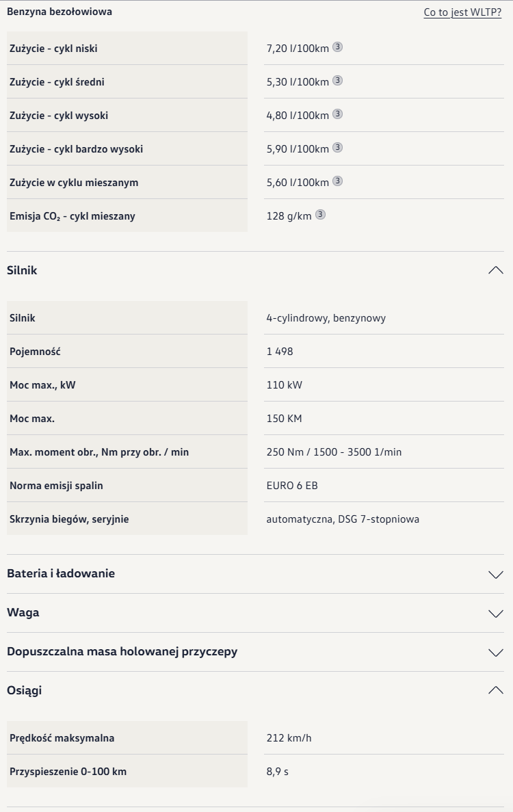This screenshot has width=513, height=812.
Task: Click footnote 3 icon beside 5,90 l/100km
Action: point(337,148)
